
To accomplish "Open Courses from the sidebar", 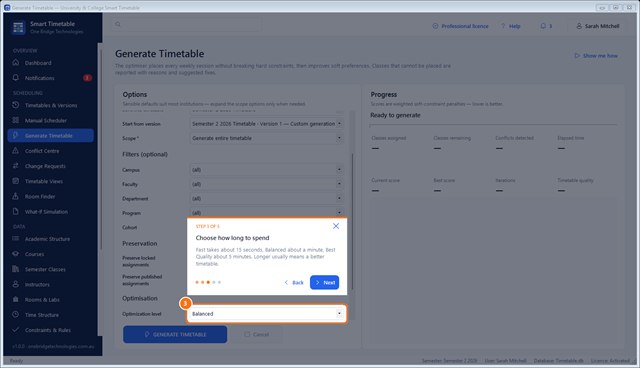I will [51, 254].
